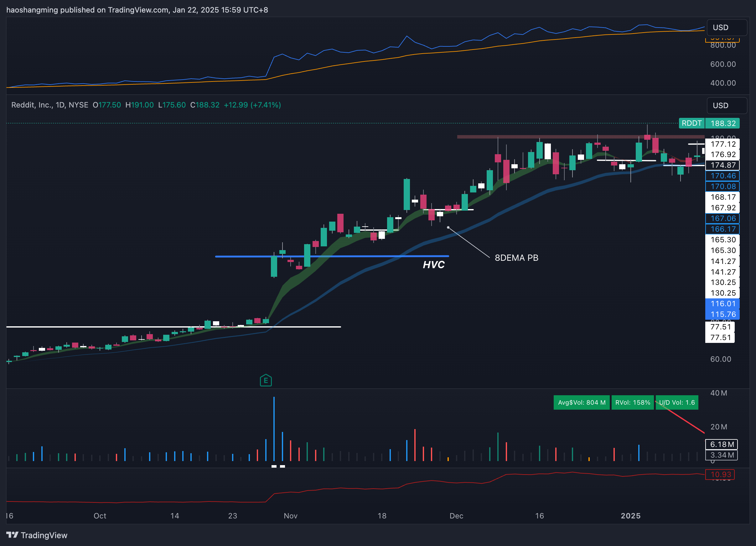Image resolution: width=756 pixels, height=546 pixels.
Task: Click the 6.18 M volume label
Action: pyautogui.click(x=722, y=444)
